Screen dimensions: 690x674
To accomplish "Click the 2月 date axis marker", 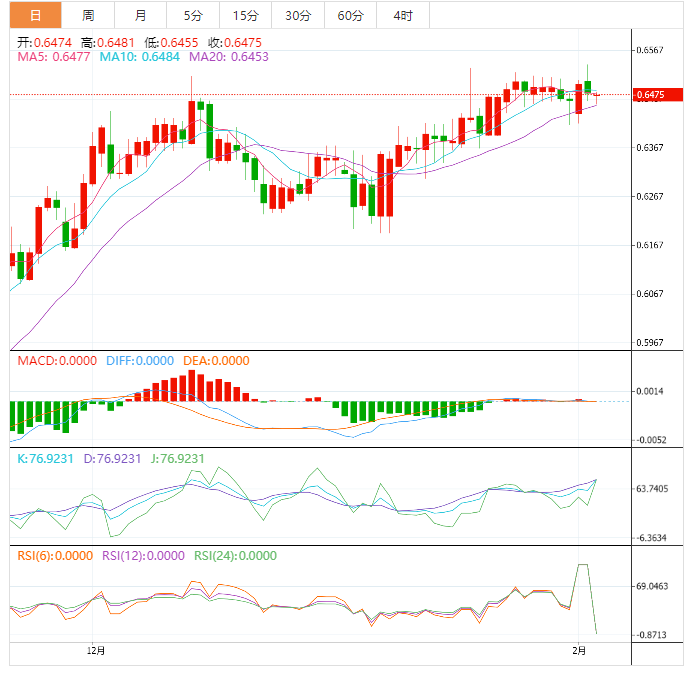I will click(580, 651).
